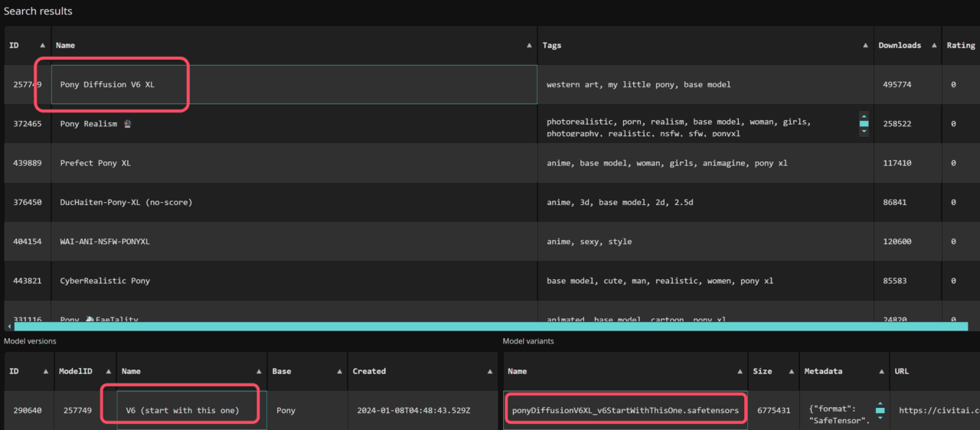Click tags 'anime, 3d, base model, 2d, 2.5d'
The image size is (980, 430).
click(x=620, y=202)
